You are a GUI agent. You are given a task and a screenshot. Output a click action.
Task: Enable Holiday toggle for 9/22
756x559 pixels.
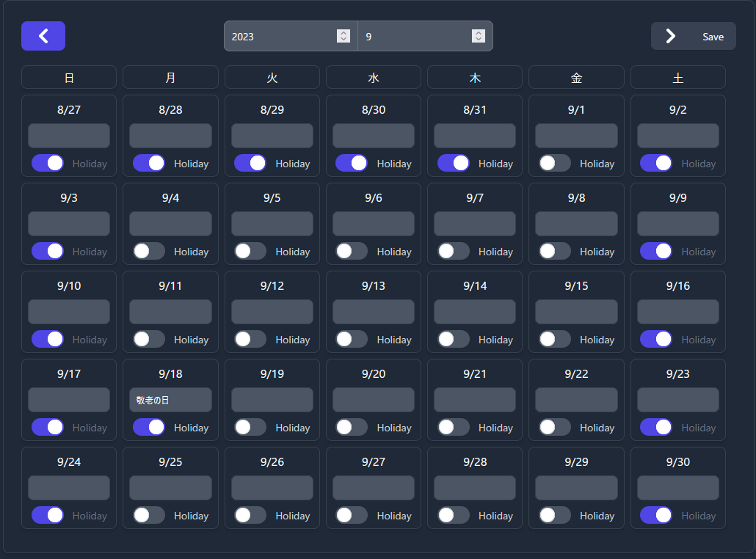pyautogui.click(x=555, y=427)
